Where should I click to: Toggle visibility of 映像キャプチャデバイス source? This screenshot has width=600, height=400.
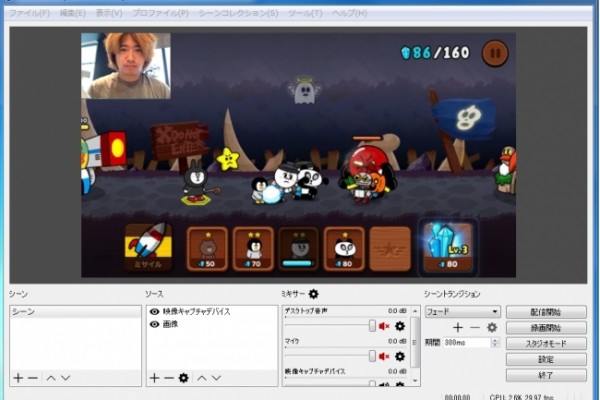[155, 312]
